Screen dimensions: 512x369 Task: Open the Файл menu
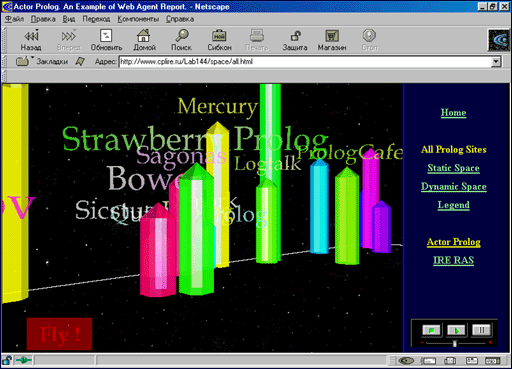14,19
